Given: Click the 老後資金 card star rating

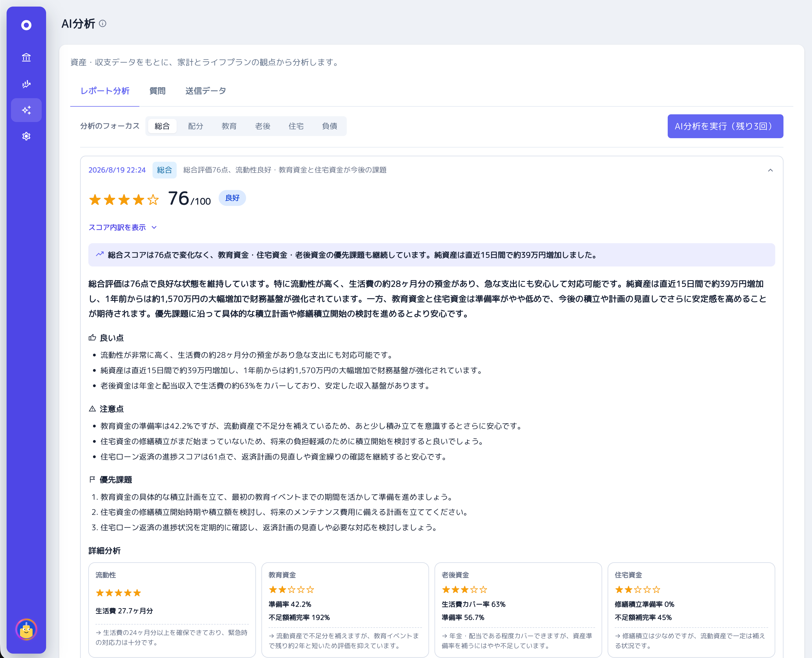Looking at the screenshot, I should [x=464, y=589].
